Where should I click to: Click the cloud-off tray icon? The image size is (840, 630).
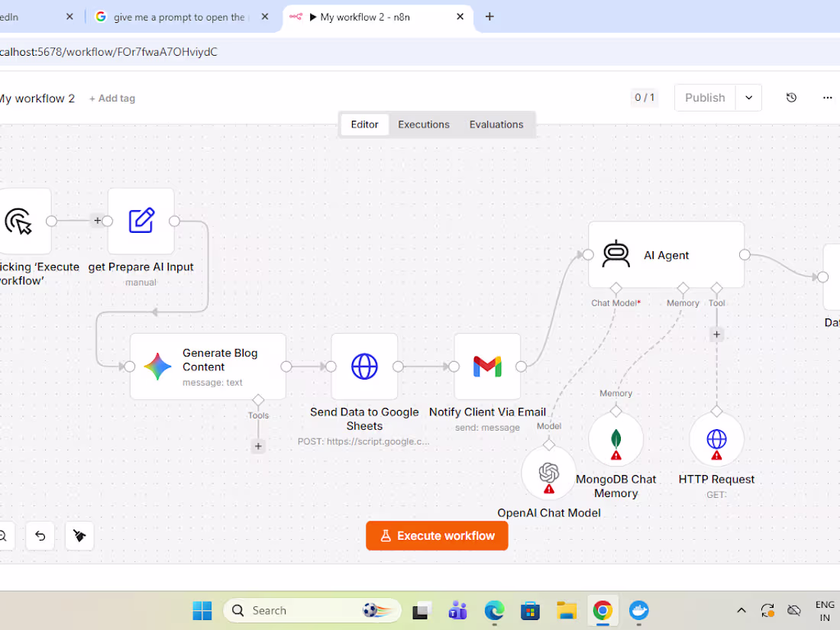[x=794, y=610]
